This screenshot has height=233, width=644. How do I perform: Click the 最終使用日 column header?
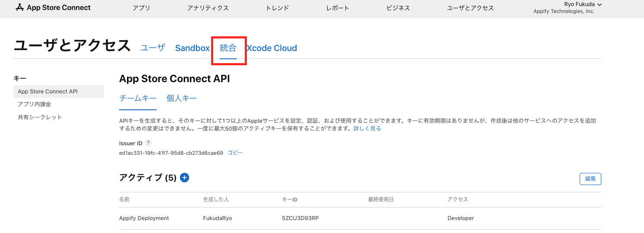pyautogui.click(x=381, y=199)
